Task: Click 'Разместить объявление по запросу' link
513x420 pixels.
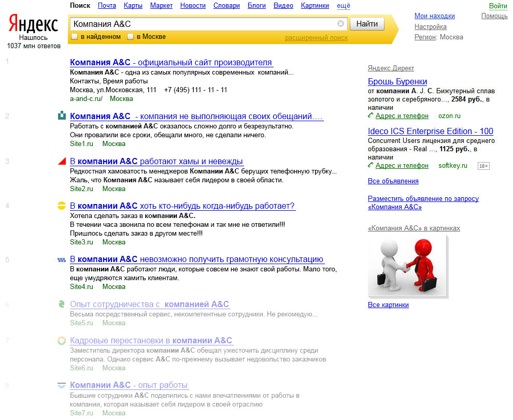Action: [x=423, y=202]
